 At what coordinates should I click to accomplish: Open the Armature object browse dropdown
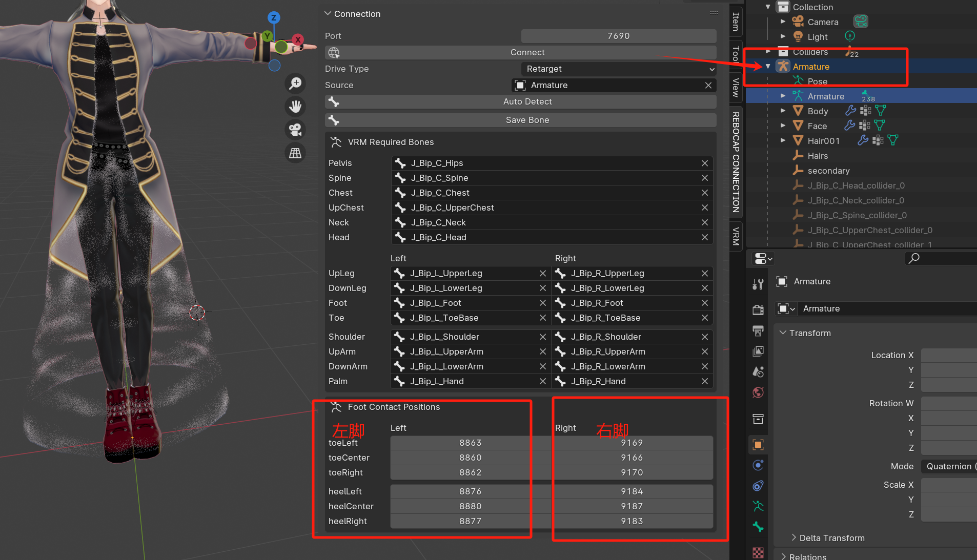point(786,308)
